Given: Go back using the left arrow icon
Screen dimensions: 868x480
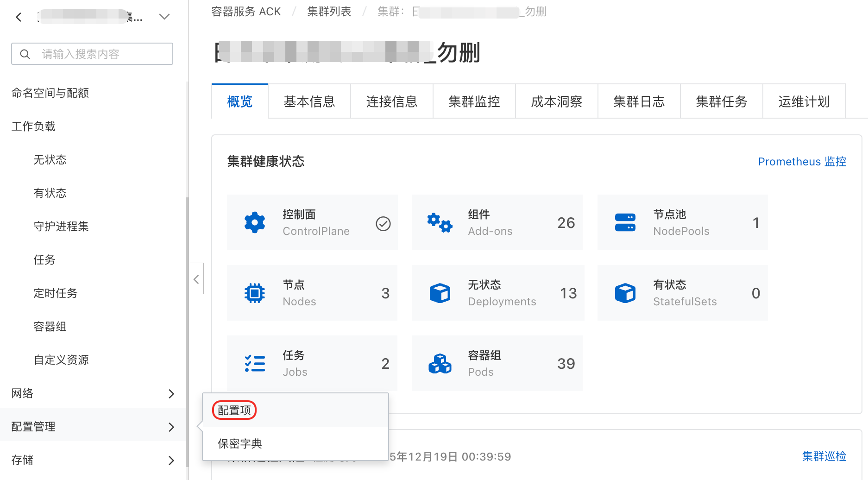Looking at the screenshot, I should pos(19,17).
